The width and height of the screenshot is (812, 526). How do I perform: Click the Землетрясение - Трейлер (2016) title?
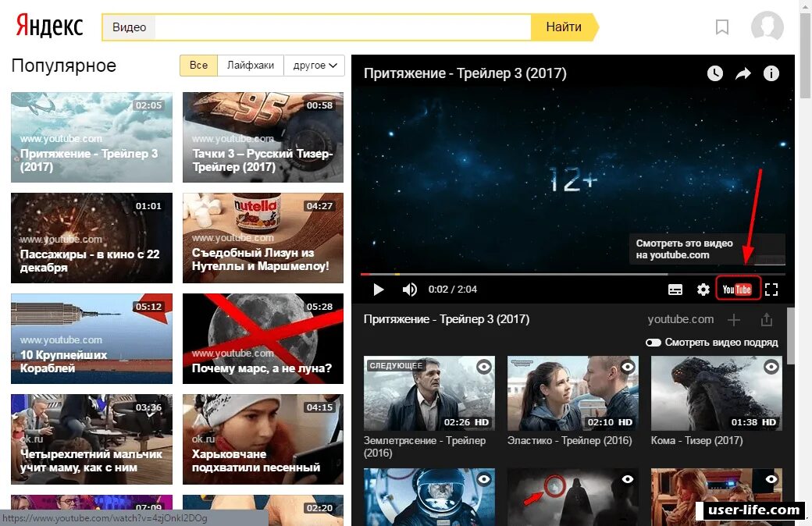pos(425,447)
